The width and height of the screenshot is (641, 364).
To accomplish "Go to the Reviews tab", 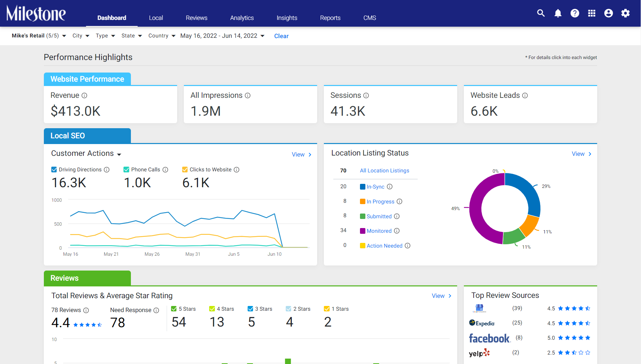I will click(196, 18).
